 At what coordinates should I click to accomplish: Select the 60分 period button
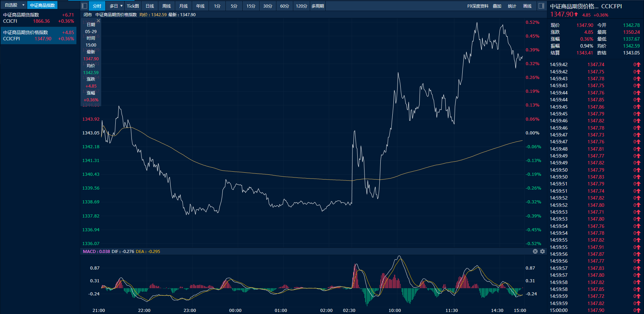284,6
